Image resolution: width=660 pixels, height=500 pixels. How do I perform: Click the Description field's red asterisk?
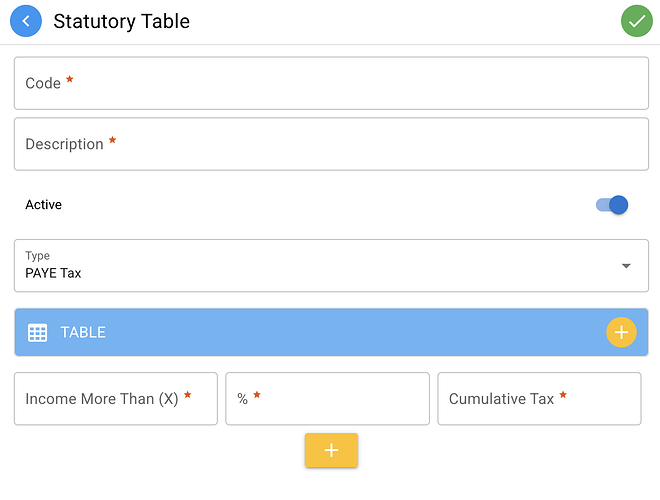pyautogui.click(x=112, y=140)
